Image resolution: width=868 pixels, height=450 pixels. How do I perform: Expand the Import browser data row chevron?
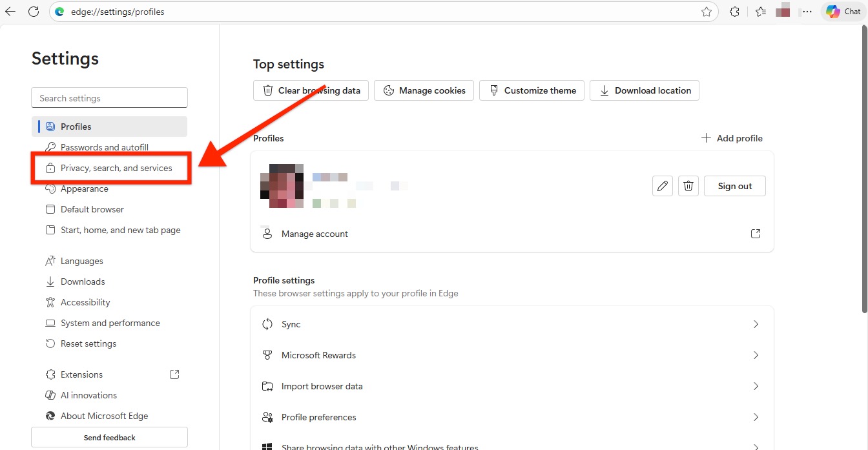click(x=756, y=386)
